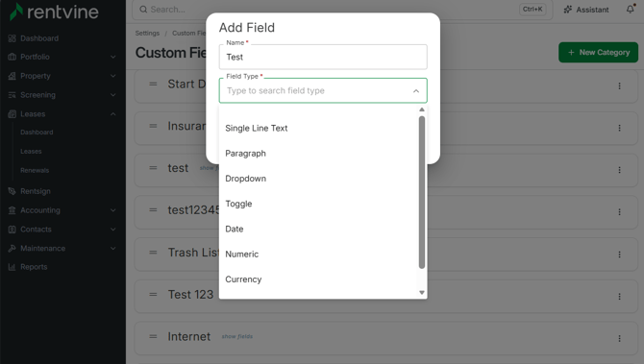The height and width of the screenshot is (364, 644).
Task: Open the more options menu for Test 123 row
Action: point(619,296)
